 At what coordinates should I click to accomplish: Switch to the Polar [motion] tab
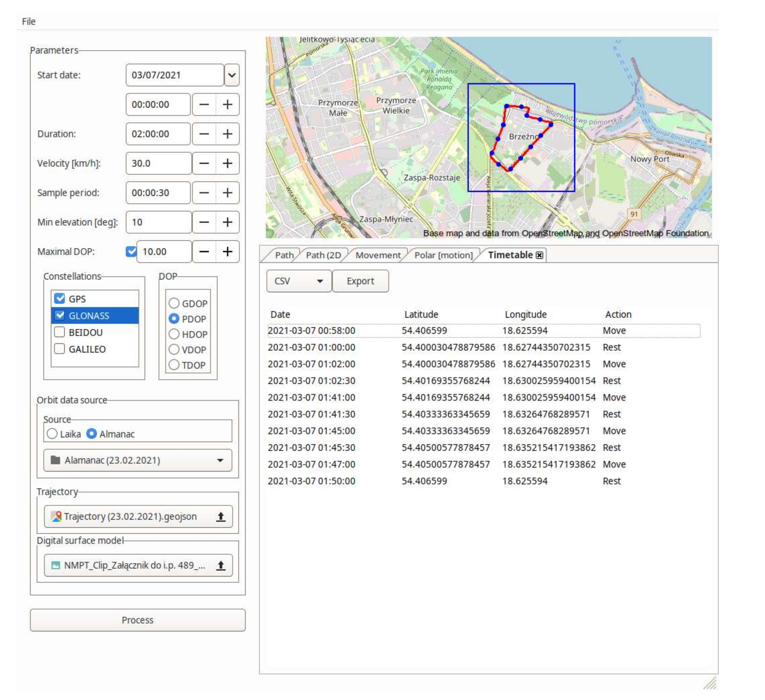(x=443, y=255)
